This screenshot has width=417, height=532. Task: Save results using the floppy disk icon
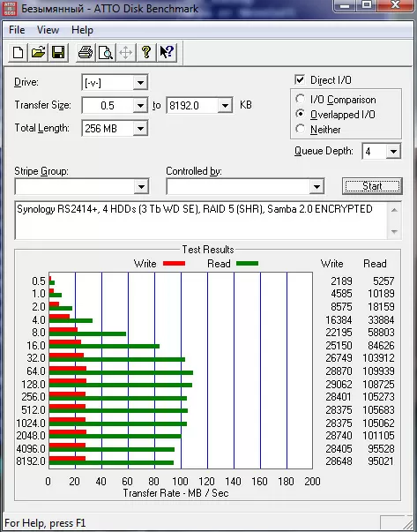pyautogui.click(x=58, y=53)
